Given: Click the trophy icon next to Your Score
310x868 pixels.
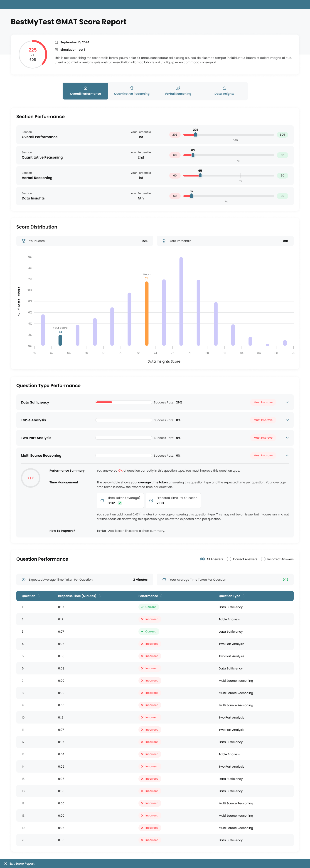Looking at the screenshot, I should click(x=24, y=241).
